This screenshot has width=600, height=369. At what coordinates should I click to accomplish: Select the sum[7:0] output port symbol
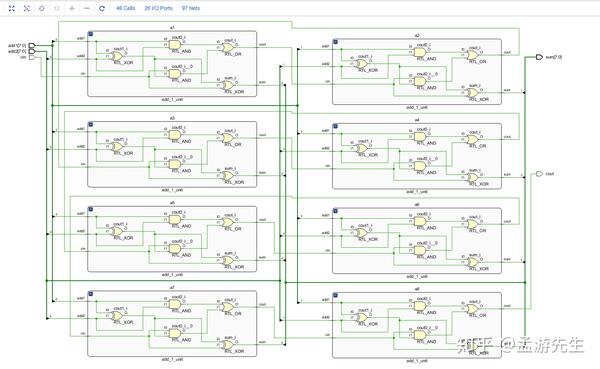click(x=539, y=57)
